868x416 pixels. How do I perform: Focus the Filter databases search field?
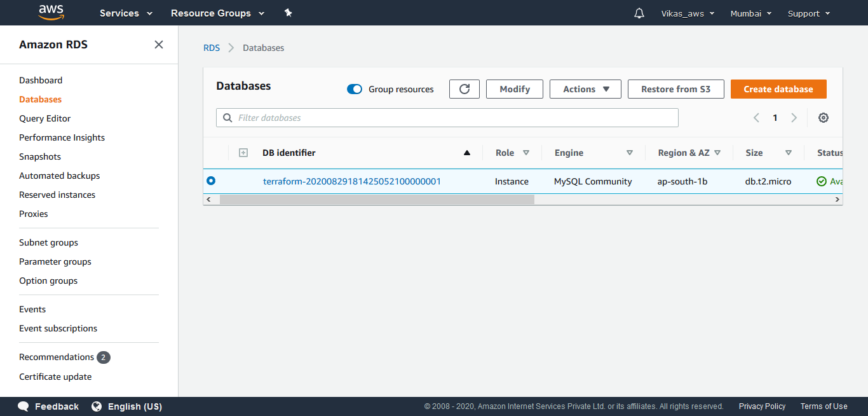click(447, 118)
